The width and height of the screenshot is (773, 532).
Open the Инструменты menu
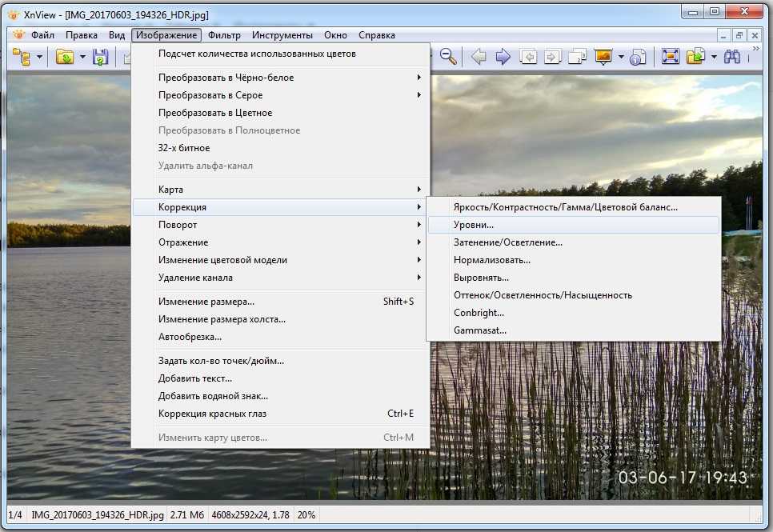tap(282, 35)
